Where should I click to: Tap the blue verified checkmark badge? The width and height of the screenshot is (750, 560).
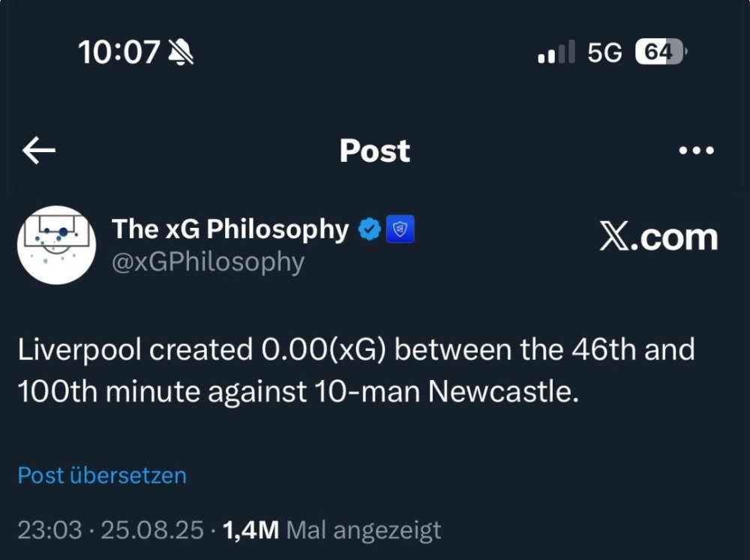370,230
